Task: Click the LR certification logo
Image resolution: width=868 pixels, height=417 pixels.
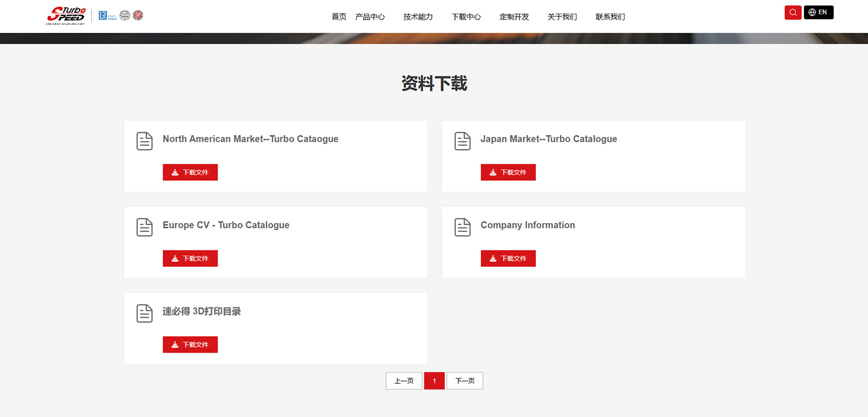Action: (x=107, y=16)
